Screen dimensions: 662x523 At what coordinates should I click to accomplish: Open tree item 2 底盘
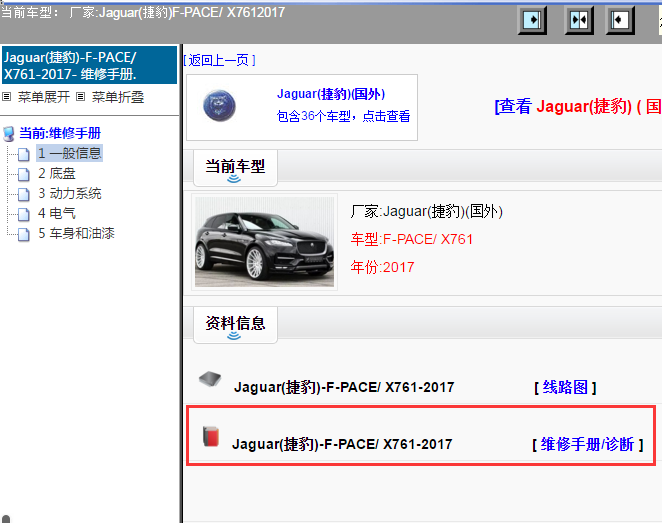[x=57, y=173]
